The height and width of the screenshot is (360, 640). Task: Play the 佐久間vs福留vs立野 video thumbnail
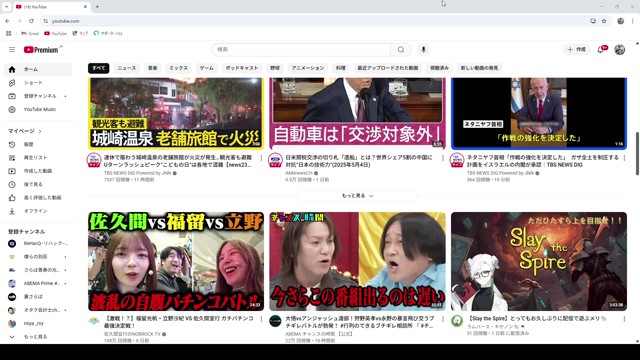176,261
